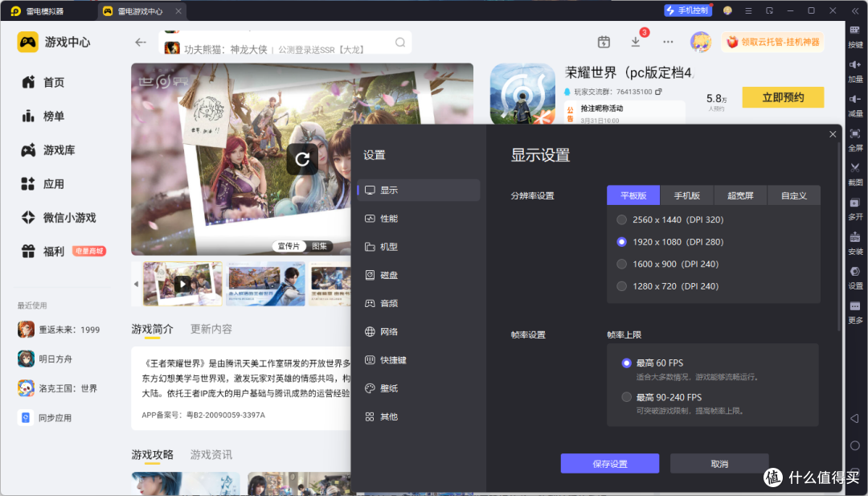Switch to 超宽屏 resolution tab
868x496 pixels.
tap(740, 195)
